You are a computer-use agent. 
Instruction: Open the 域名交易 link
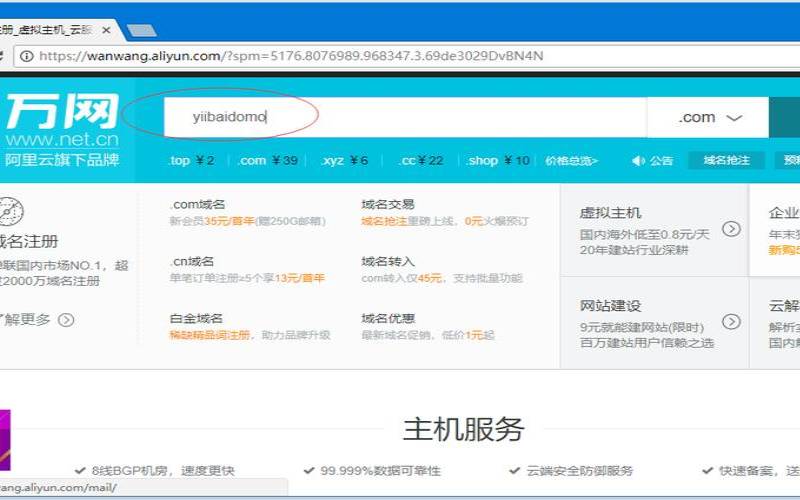point(388,204)
